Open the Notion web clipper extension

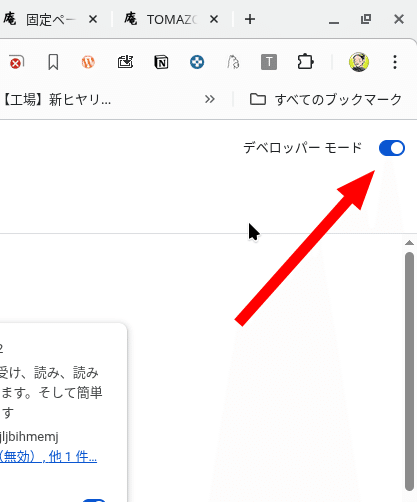click(161, 62)
